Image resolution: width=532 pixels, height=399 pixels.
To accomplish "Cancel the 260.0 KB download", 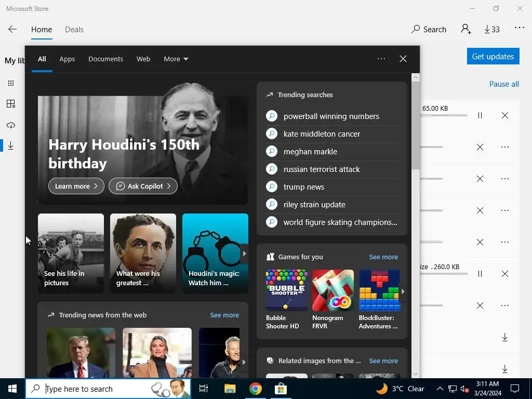I will point(505,274).
